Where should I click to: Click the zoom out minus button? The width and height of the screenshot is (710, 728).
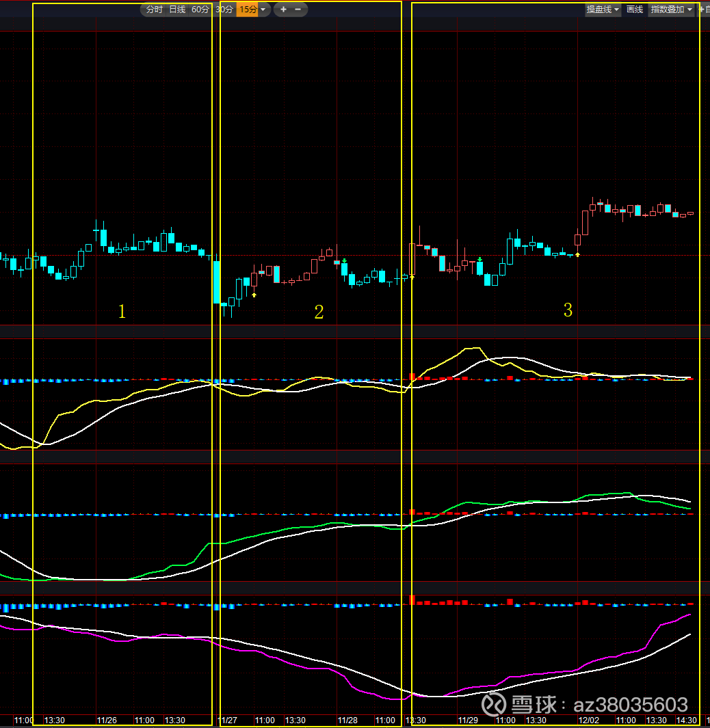[x=298, y=10]
